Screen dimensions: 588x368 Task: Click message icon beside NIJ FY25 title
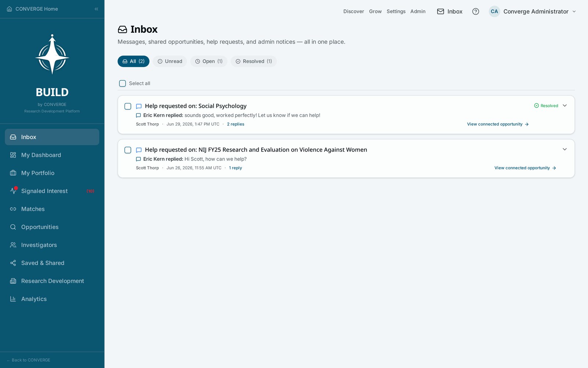pos(139,150)
